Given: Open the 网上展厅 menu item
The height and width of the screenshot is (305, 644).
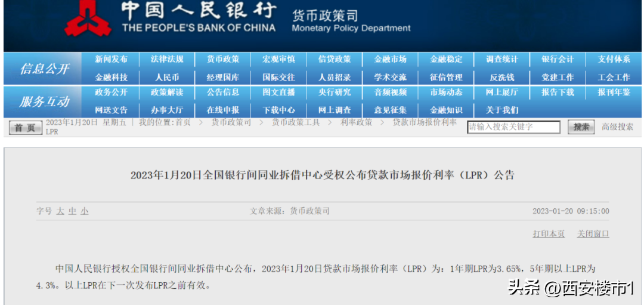Looking at the screenshot, I should click(x=502, y=93).
